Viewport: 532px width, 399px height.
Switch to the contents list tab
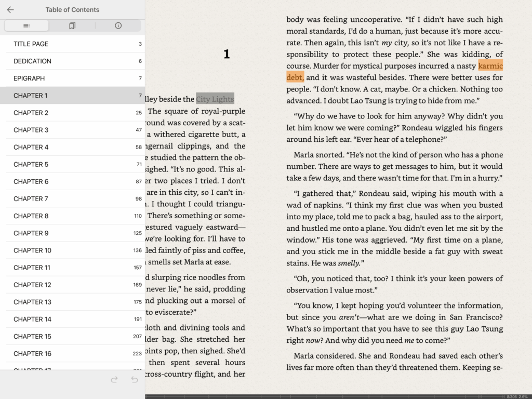click(26, 25)
